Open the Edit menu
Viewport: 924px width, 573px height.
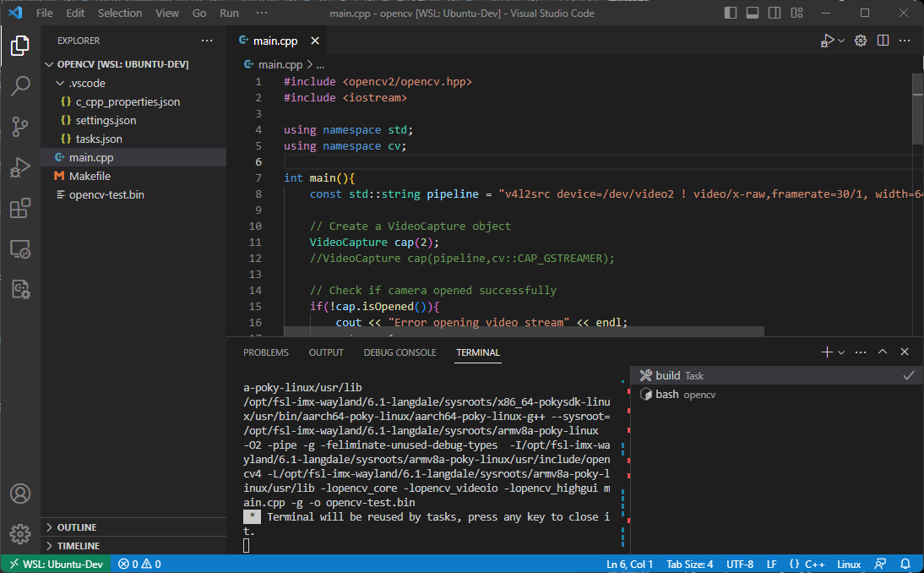point(75,13)
